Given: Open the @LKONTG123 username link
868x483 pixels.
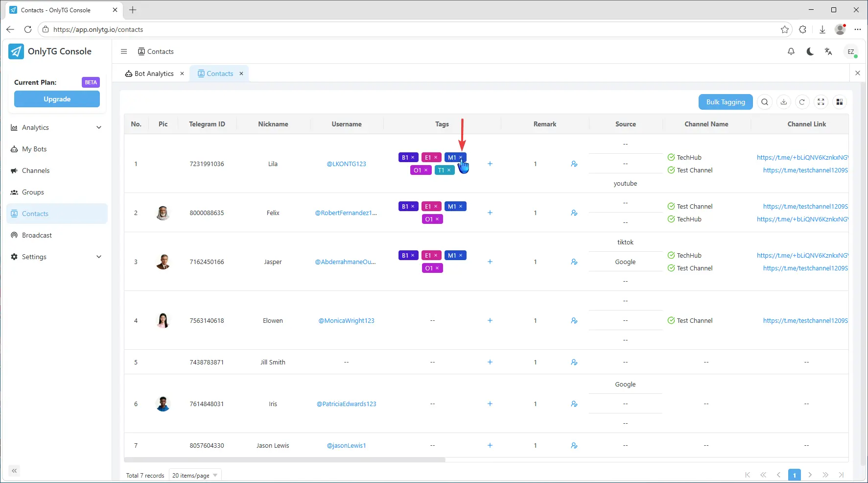Looking at the screenshot, I should [346, 164].
